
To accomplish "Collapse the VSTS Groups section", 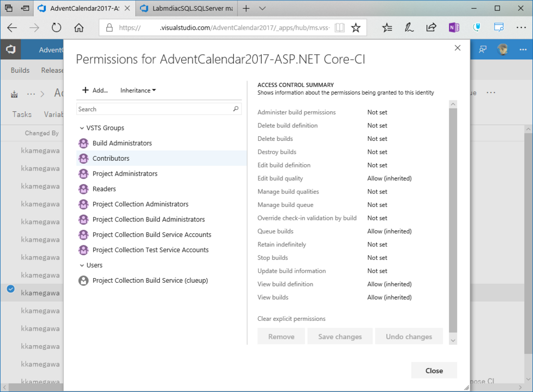I will point(82,128).
